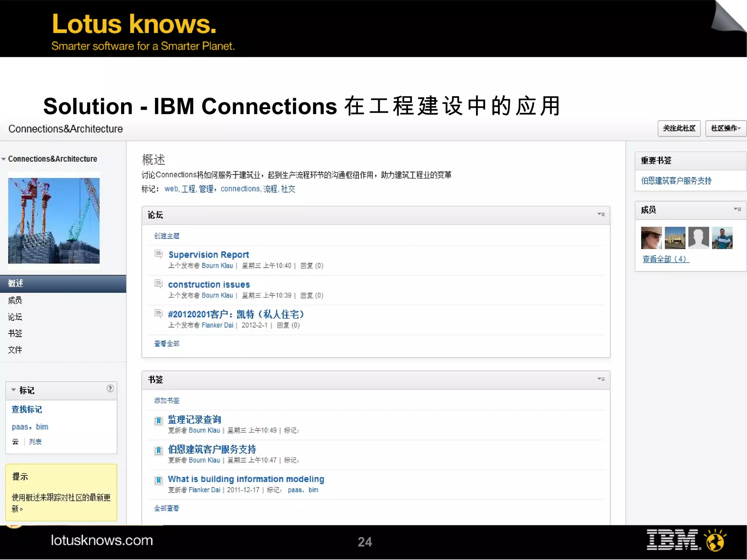
Task: Click the lotusknows.com footer text
Action: pos(102,540)
